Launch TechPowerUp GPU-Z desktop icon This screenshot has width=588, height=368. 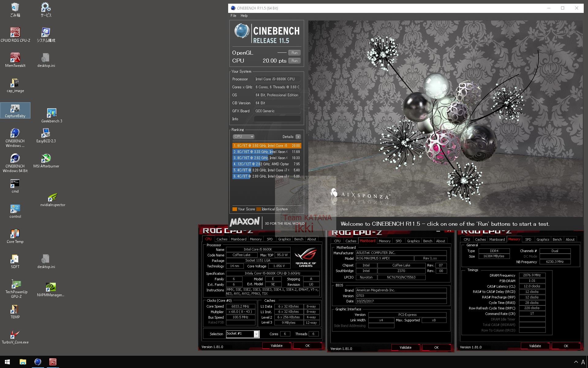click(x=16, y=289)
